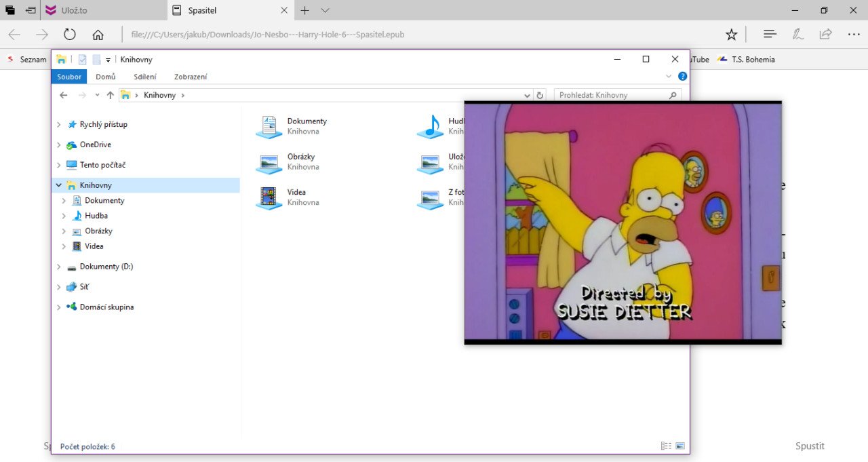This screenshot has height=462, width=868.
Task: Go to Edge home page
Action: click(x=98, y=35)
